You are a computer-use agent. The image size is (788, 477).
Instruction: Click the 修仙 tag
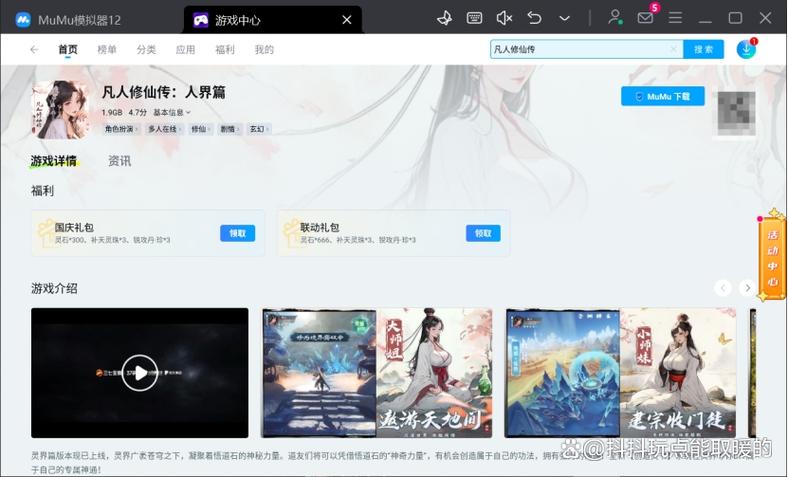[201, 129]
